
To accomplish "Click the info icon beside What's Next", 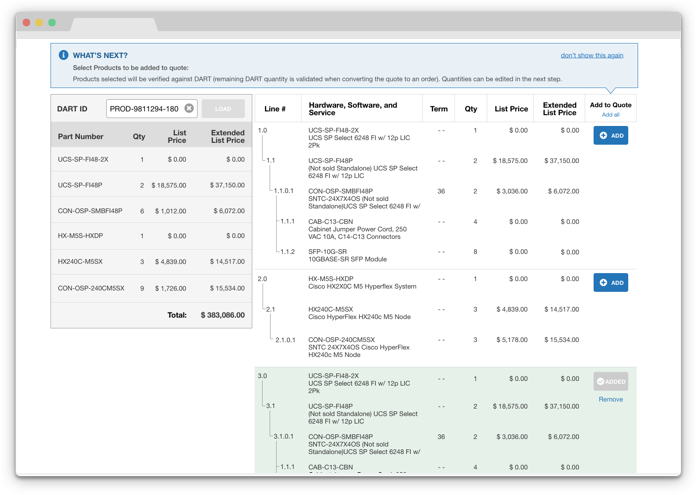I will 63,56.
